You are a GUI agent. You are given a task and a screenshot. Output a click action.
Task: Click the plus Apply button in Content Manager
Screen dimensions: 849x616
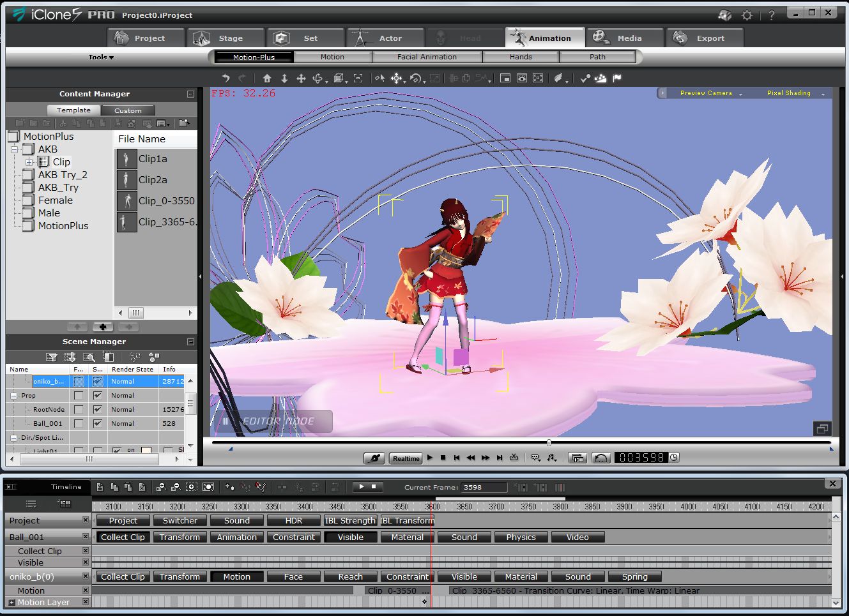(x=103, y=327)
